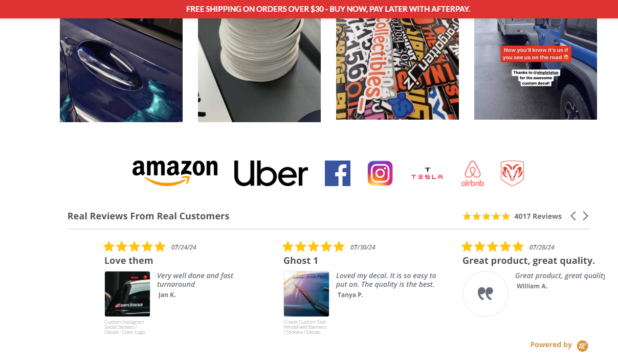Open Jan K.'s review product thumbnail

[x=127, y=294]
